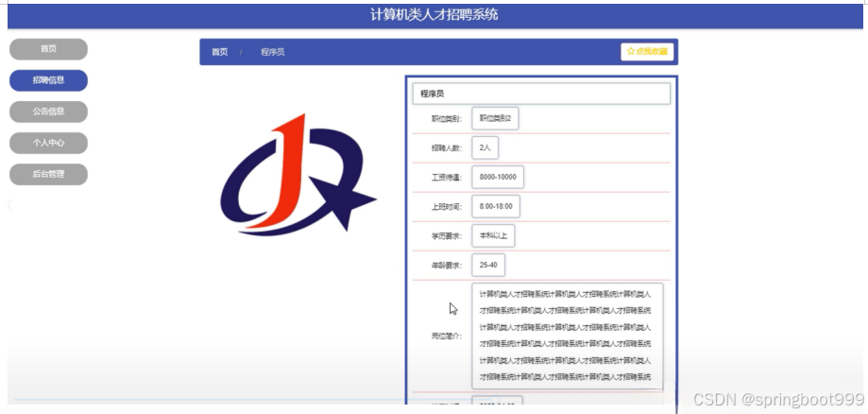Click the company logo image
Image resolution: width=868 pixels, height=414 pixels.
pyautogui.click(x=298, y=175)
